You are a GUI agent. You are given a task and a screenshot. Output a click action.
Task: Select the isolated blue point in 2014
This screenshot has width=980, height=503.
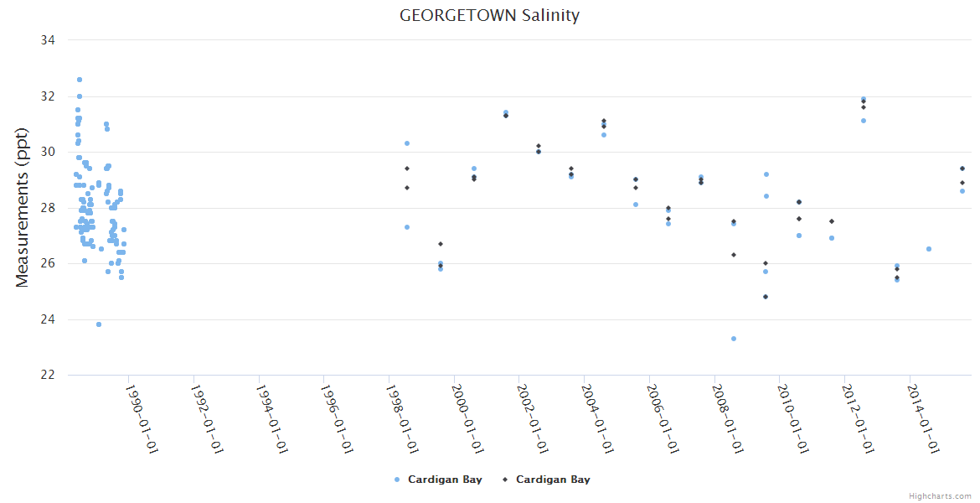(929, 249)
